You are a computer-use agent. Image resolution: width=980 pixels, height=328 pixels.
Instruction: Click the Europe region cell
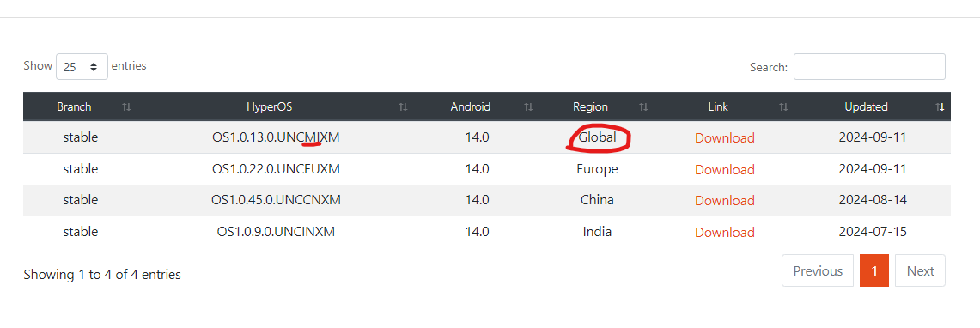pyautogui.click(x=597, y=168)
